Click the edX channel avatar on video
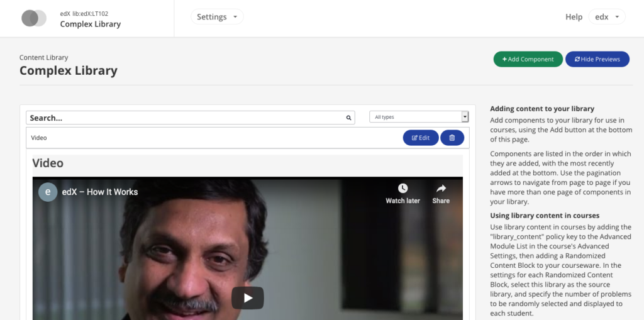The height and width of the screenshot is (320, 644). pos(48,192)
